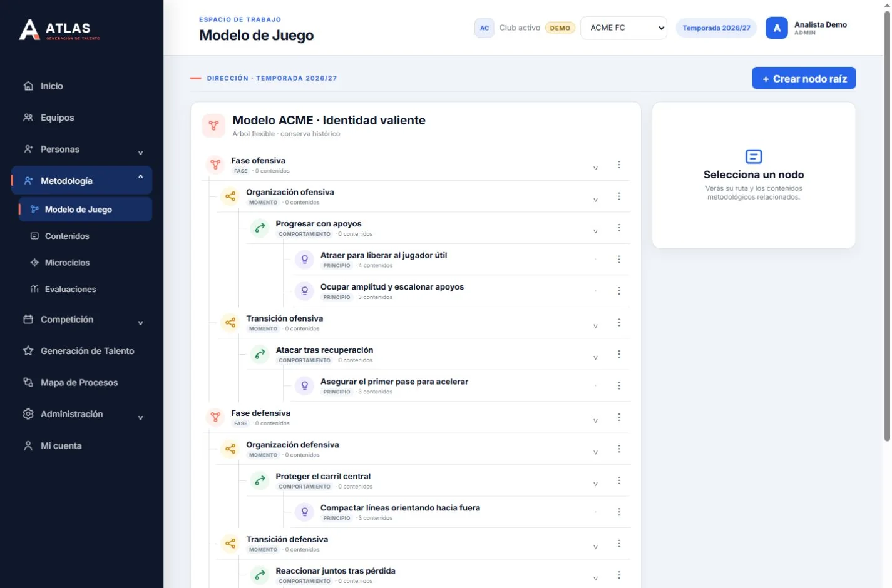Click the Evaluaciones chart icon
The width and height of the screenshot is (892, 588).
35,289
